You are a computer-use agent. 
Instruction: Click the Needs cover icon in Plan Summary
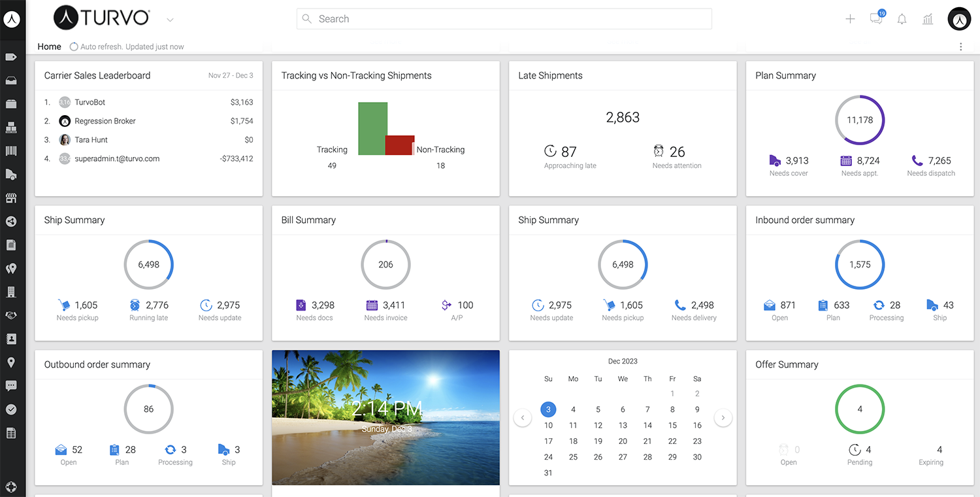point(775,161)
